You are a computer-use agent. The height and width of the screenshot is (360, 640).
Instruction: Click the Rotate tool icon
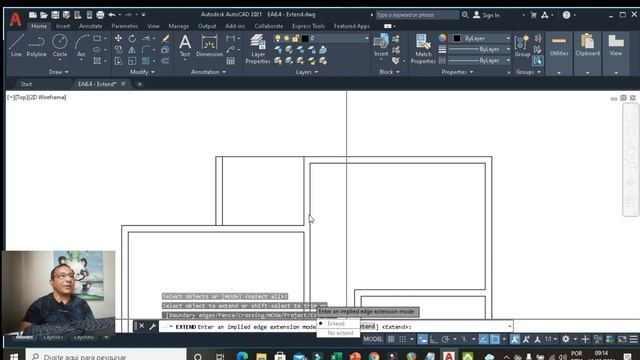click(132, 38)
